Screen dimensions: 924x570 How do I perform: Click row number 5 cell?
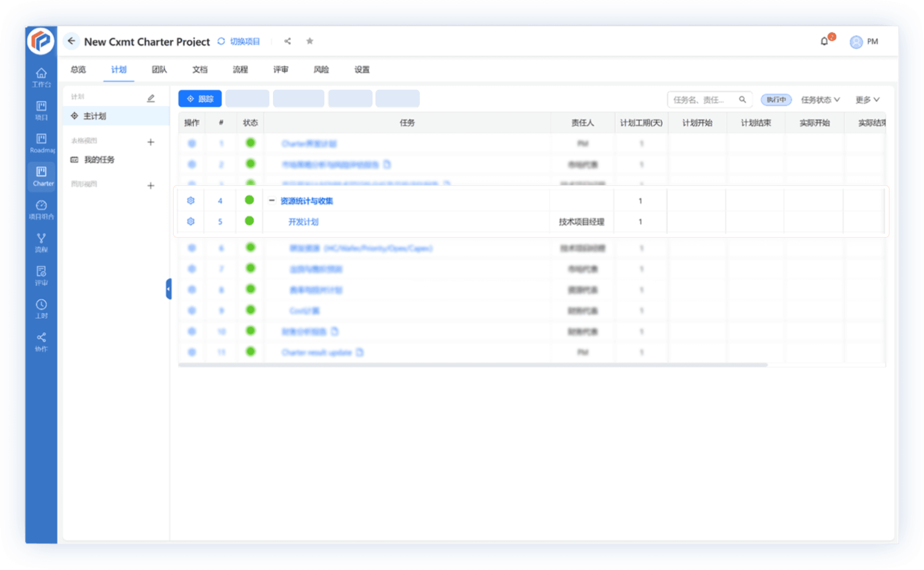[x=220, y=222]
